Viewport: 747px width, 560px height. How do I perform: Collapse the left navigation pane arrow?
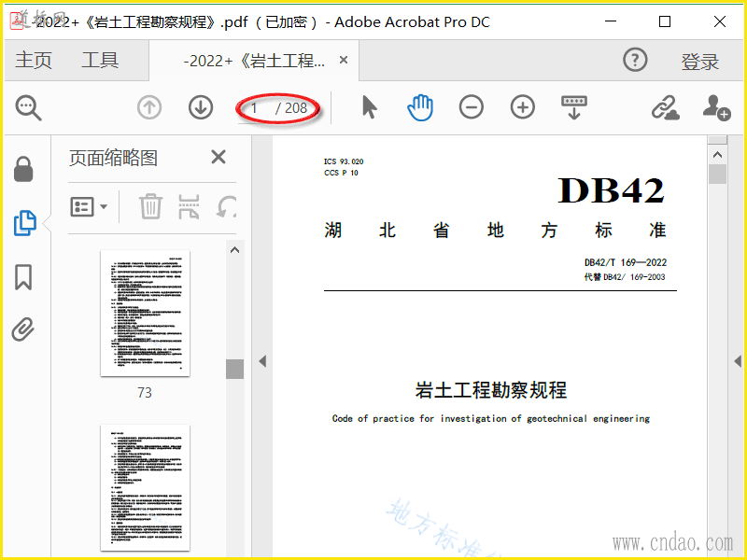(x=262, y=361)
